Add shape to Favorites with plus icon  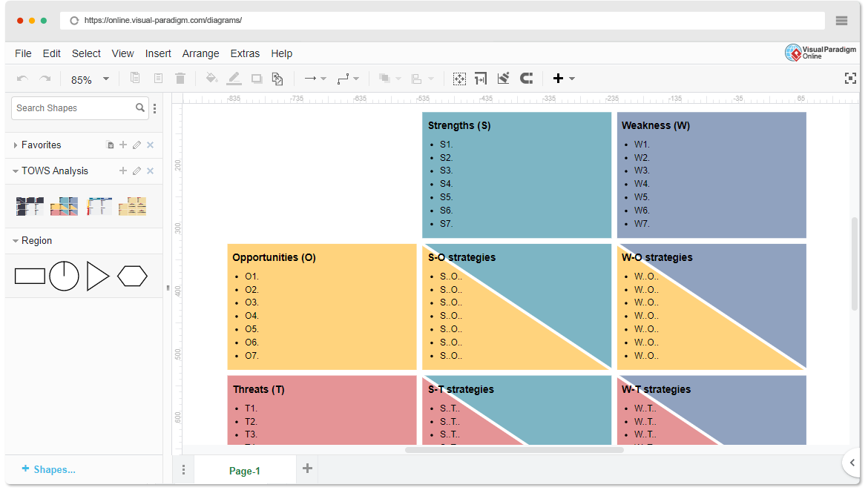click(x=123, y=145)
